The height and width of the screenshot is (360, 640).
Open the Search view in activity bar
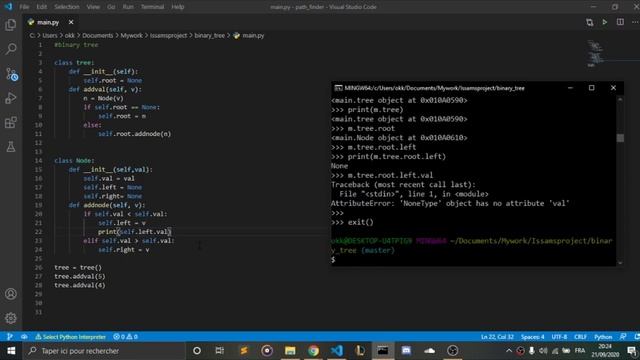(11, 49)
